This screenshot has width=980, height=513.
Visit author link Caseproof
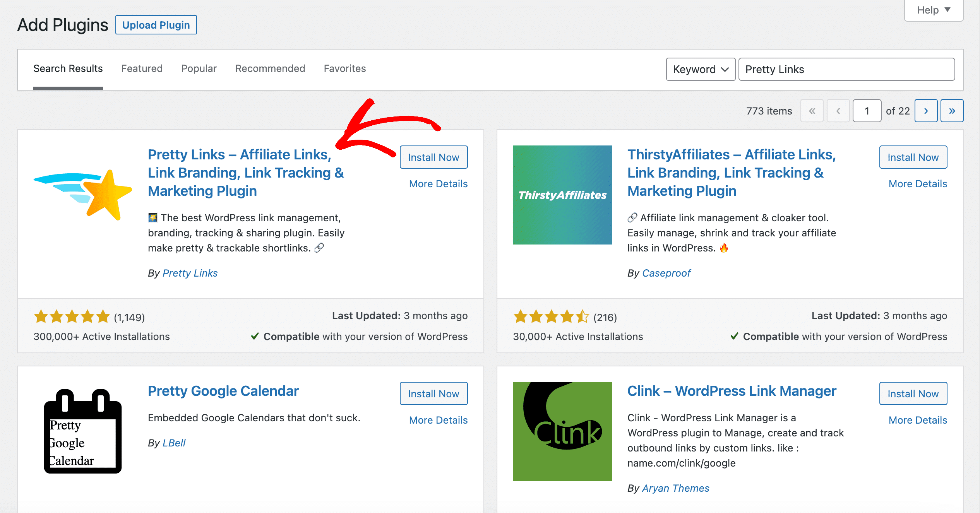666,273
